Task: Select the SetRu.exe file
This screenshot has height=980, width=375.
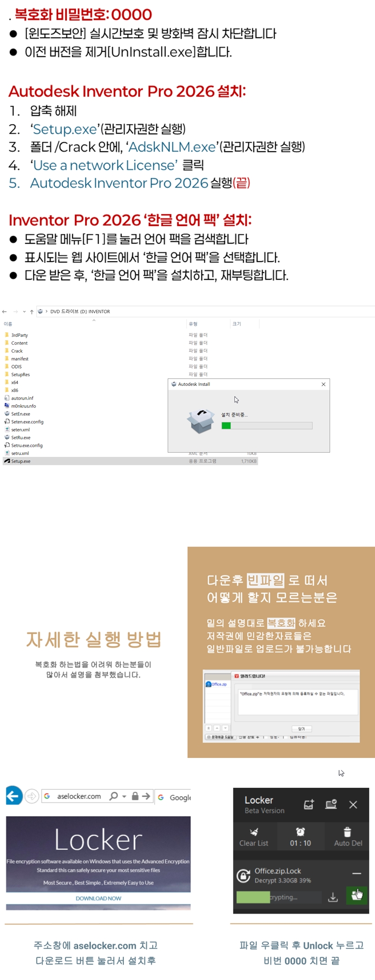Action: [x=17, y=438]
